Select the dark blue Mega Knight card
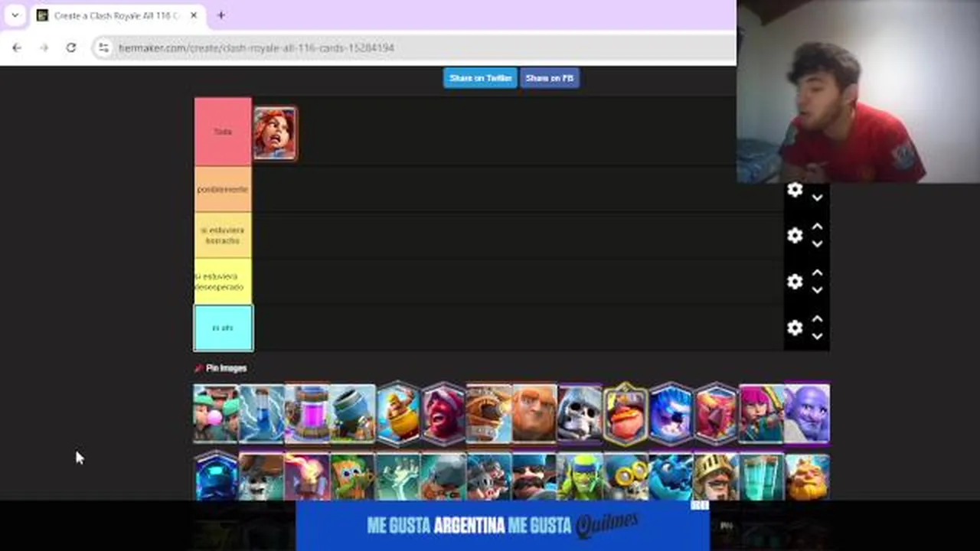Image resolution: width=980 pixels, height=551 pixels. pyautogui.click(x=216, y=475)
